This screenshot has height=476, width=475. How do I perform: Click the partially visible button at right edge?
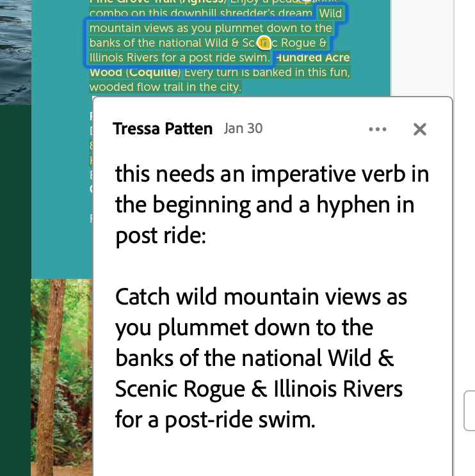click(469, 411)
